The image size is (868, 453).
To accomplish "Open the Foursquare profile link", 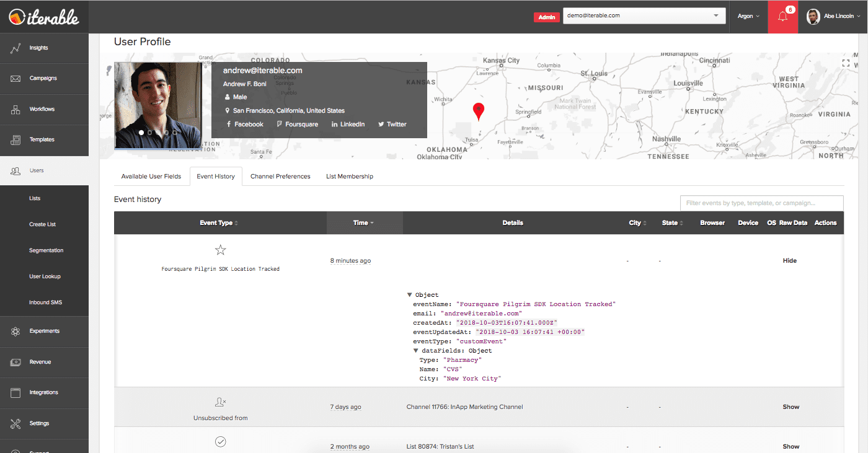I will click(297, 125).
